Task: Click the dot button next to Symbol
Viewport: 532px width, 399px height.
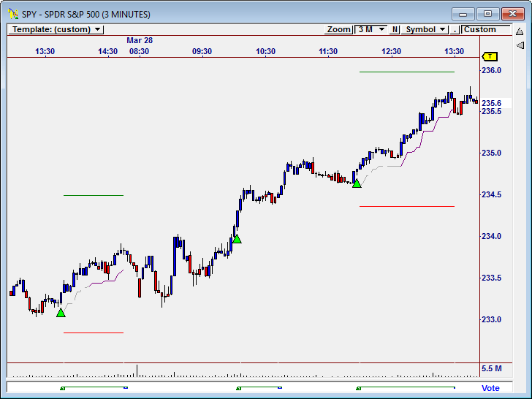Action: [455, 29]
